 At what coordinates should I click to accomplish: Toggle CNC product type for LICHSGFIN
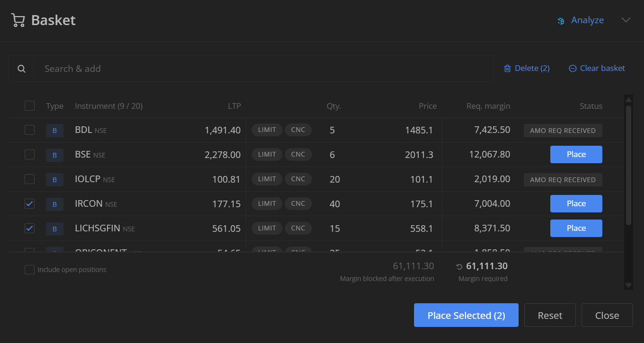coord(298,228)
